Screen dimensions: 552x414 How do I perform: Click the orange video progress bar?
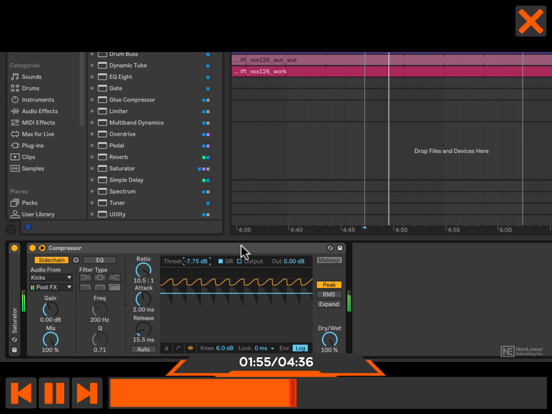[x=327, y=393]
